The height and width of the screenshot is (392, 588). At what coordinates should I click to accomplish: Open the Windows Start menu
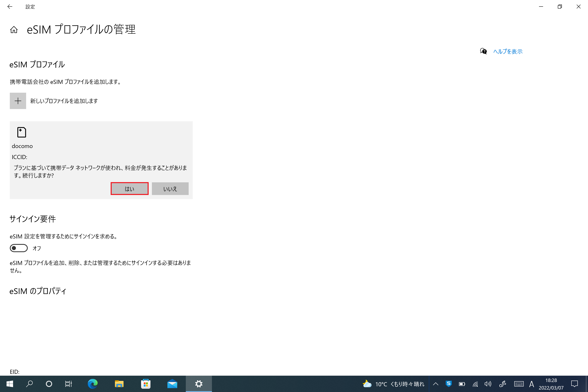[10, 384]
